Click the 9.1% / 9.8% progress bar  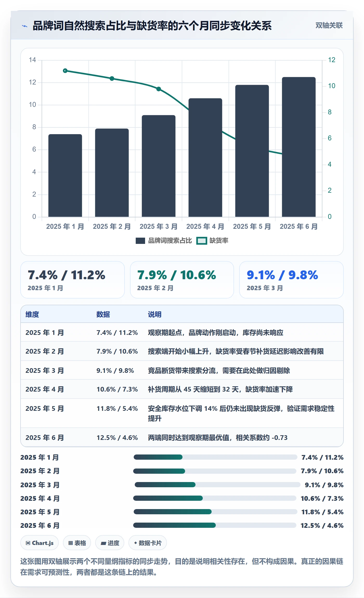(217, 485)
